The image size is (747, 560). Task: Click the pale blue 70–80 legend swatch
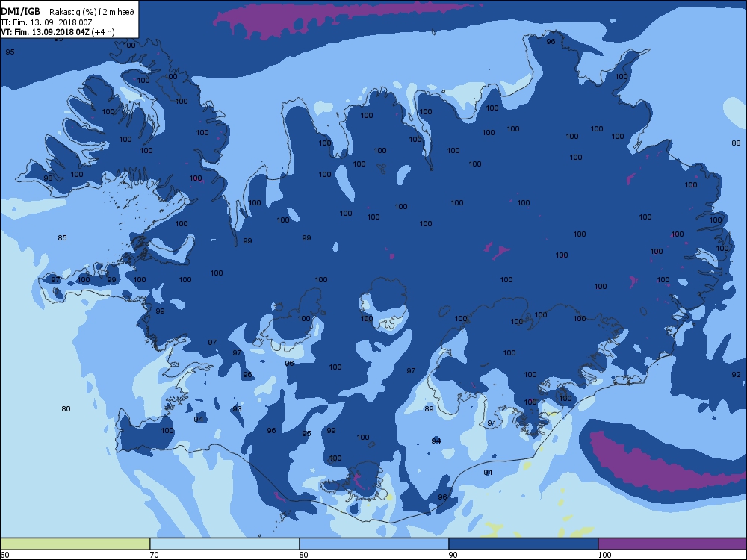click(224, 544)
